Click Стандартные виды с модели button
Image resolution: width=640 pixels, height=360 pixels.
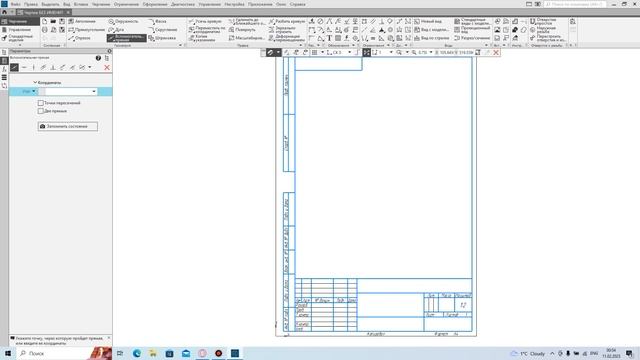click(472, 21)
